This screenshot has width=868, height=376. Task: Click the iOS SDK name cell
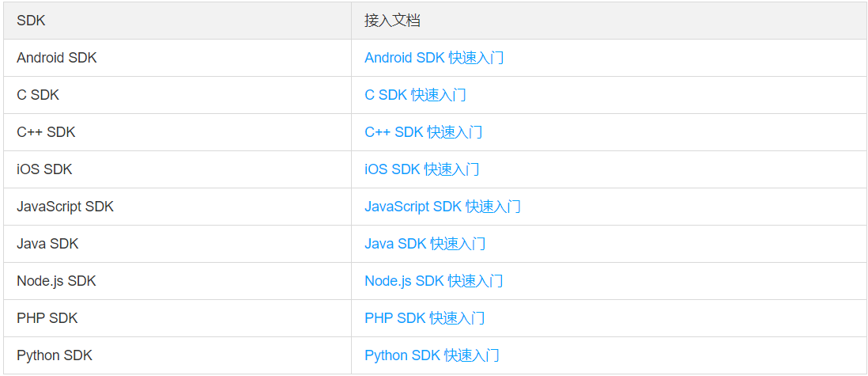coord(44,169)
